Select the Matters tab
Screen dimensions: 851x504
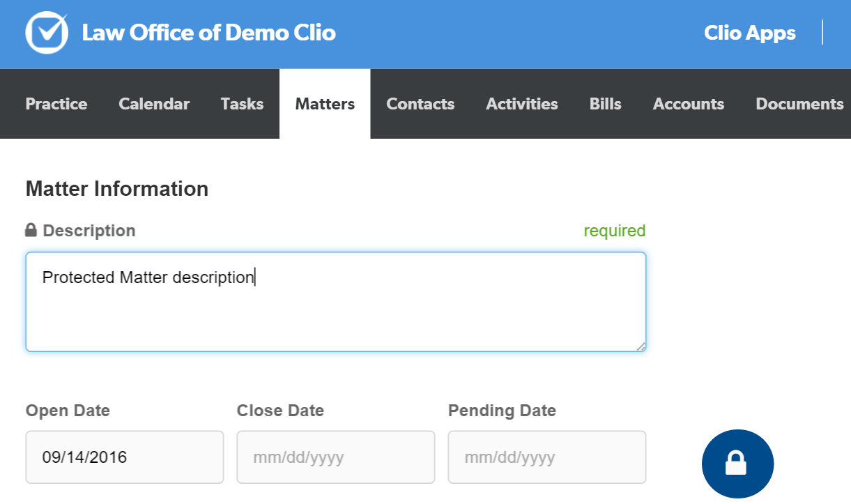click(325, 104)
